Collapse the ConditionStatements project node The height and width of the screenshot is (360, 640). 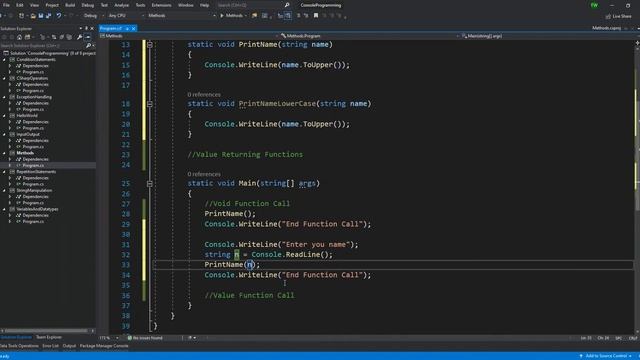click(x=4, y=60)
